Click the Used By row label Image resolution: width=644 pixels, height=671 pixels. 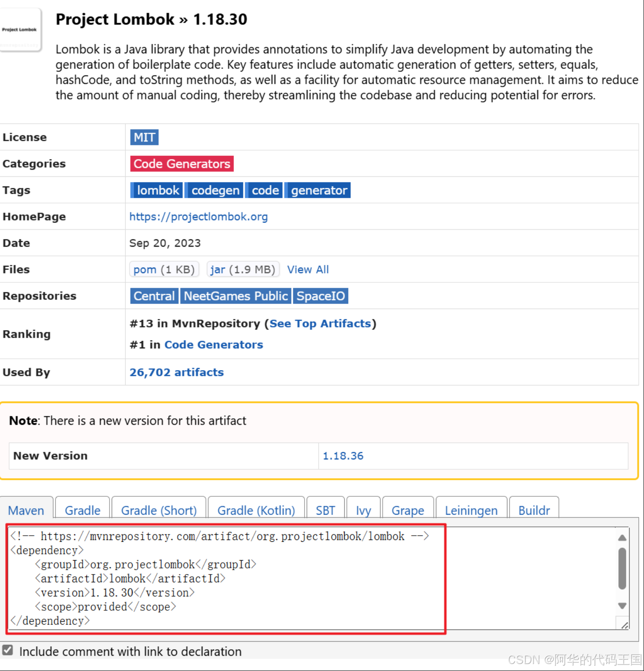(x=26, y=372)
